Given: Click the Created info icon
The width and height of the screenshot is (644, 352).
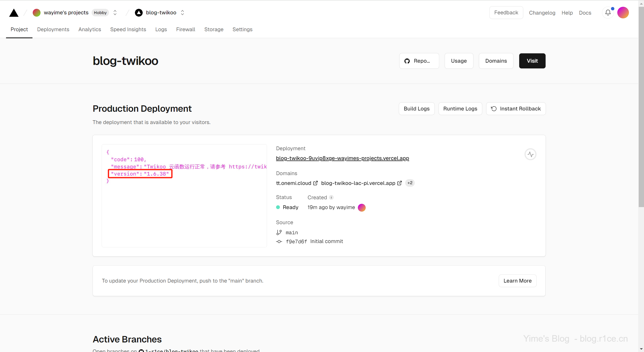Looking at the screenshot, I should pyautogui.click(x=331, y=198).
